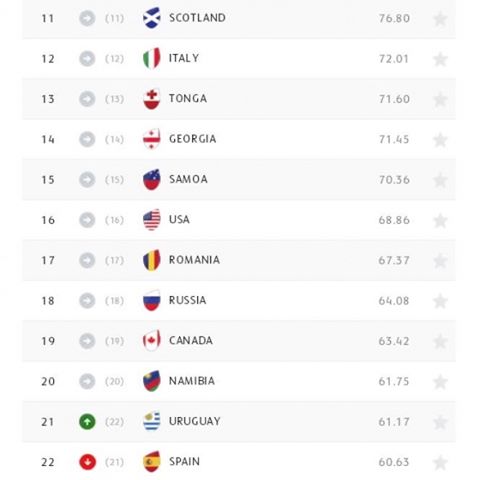Toggle the favorite star for Russia
The height and width of the screenshot is (480, 480).
(x=440, y=301)
